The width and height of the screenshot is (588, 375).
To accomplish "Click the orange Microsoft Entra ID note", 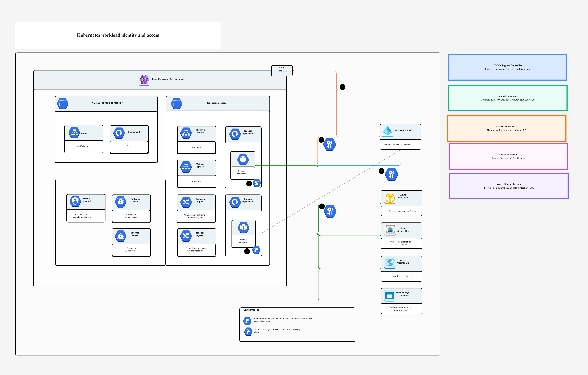I will click(x=507, y=129).
